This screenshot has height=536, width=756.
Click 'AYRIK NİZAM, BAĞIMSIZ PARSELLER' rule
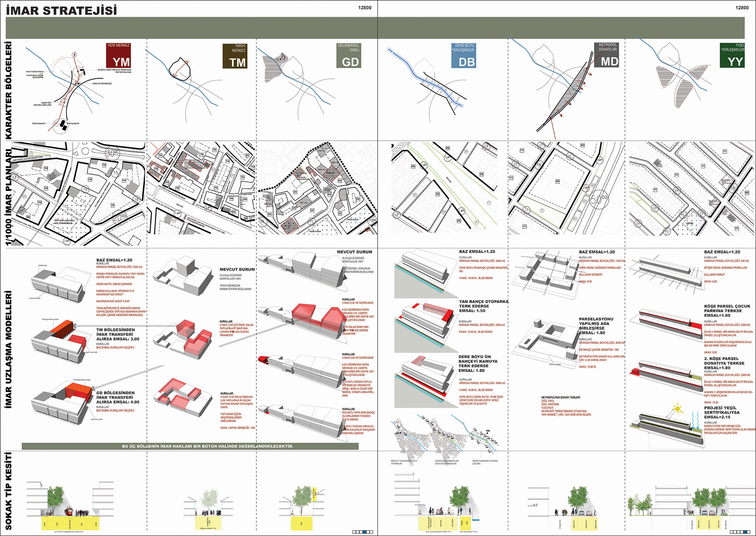(x=600, y=268)
